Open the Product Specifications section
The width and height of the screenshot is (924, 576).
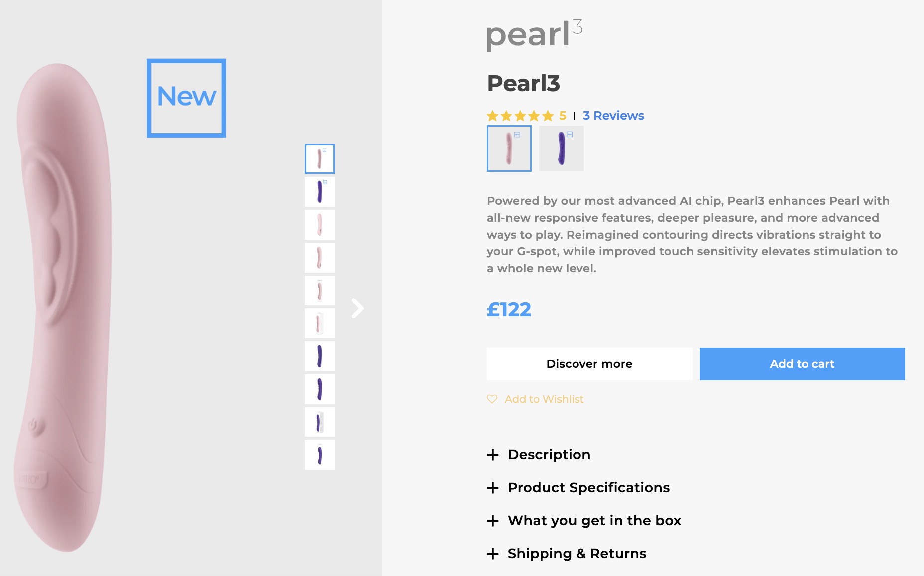point(588,488)
